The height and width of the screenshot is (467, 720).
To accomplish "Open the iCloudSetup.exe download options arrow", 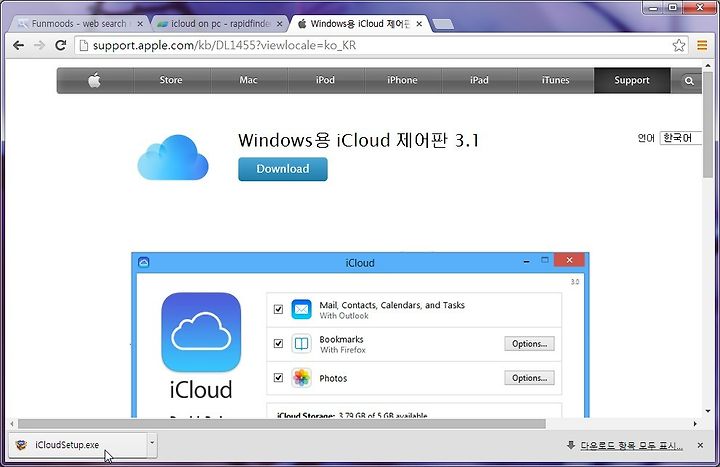I will pos(152,444).
